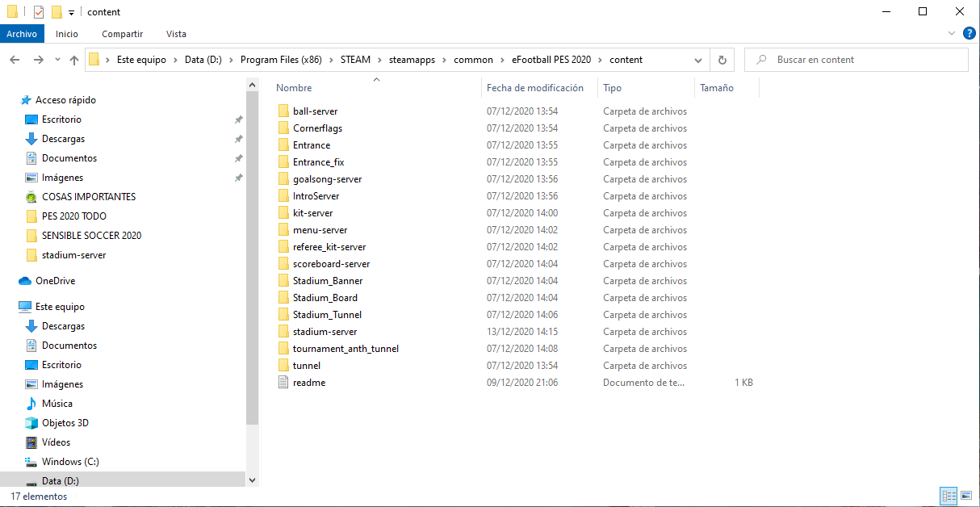The height and width of the screenshot is (507, 980).
Task: Select Data (D:) drive in sidebar
Action: (61, 481)
